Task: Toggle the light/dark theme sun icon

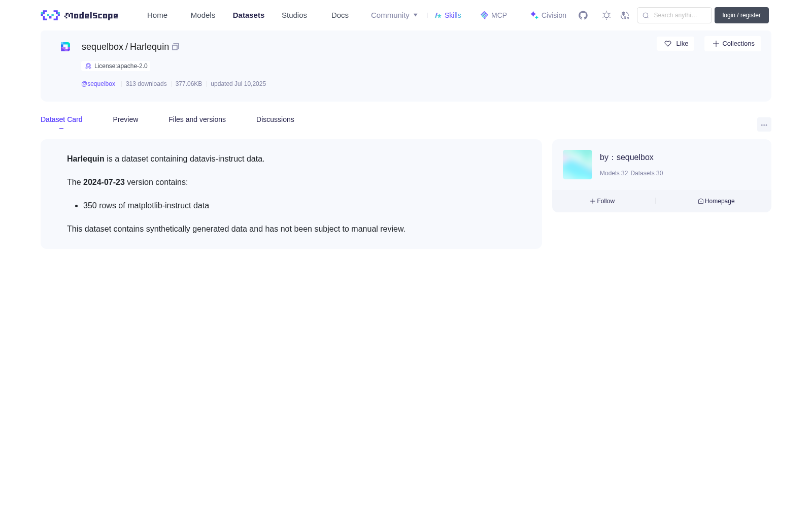Action: tap(606, 15)
